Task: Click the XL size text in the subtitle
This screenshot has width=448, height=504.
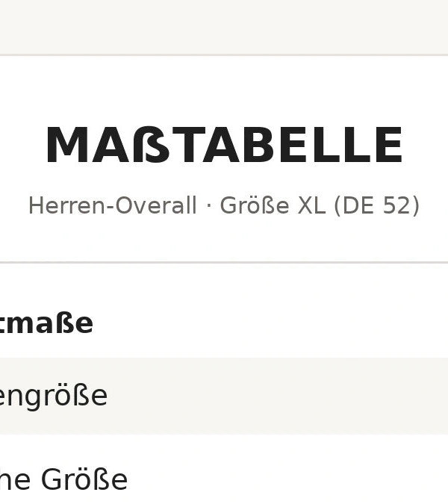Action: [x=311, y=205]
